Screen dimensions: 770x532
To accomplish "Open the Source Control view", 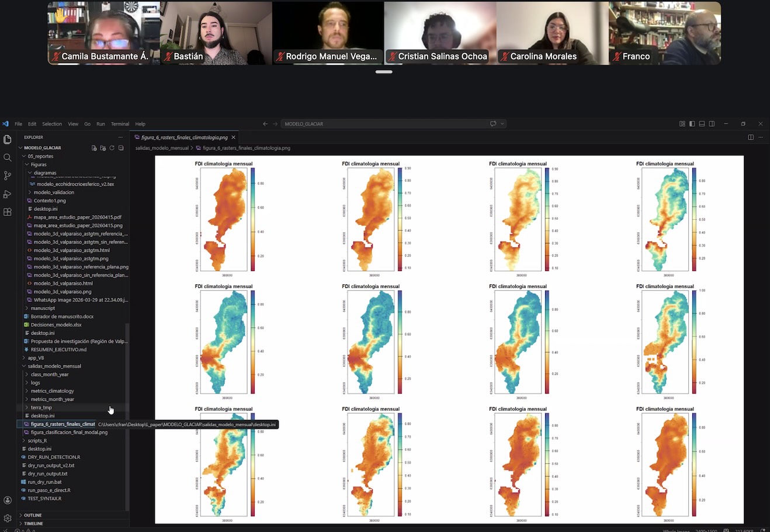I will point(8,176).
